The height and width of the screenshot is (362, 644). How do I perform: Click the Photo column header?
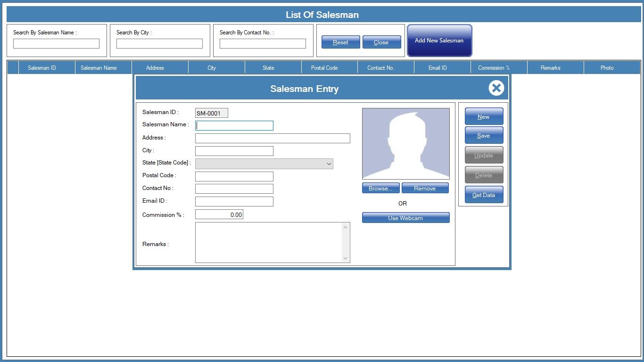tap(607, 68)
